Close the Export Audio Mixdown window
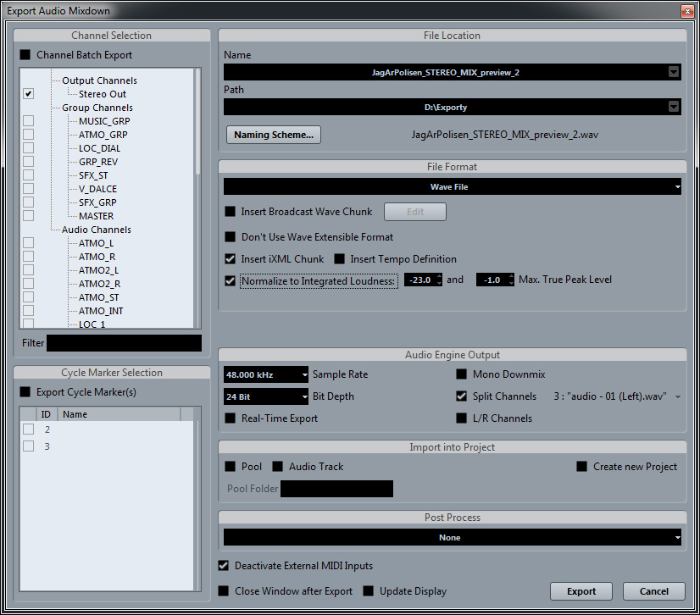Viewport: 700px width, 615px height. pyautogui.click(x=687, y=11)
